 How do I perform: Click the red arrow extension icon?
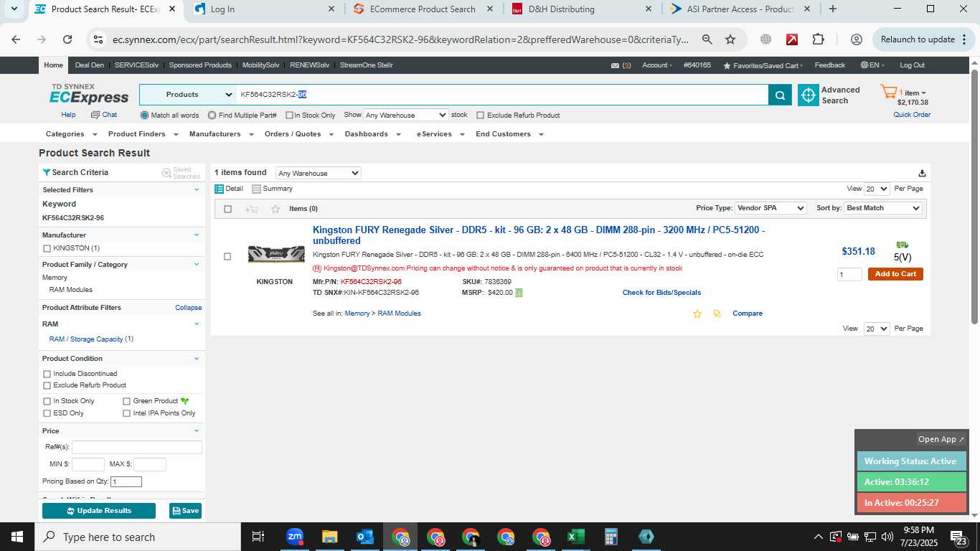point(792,39)
